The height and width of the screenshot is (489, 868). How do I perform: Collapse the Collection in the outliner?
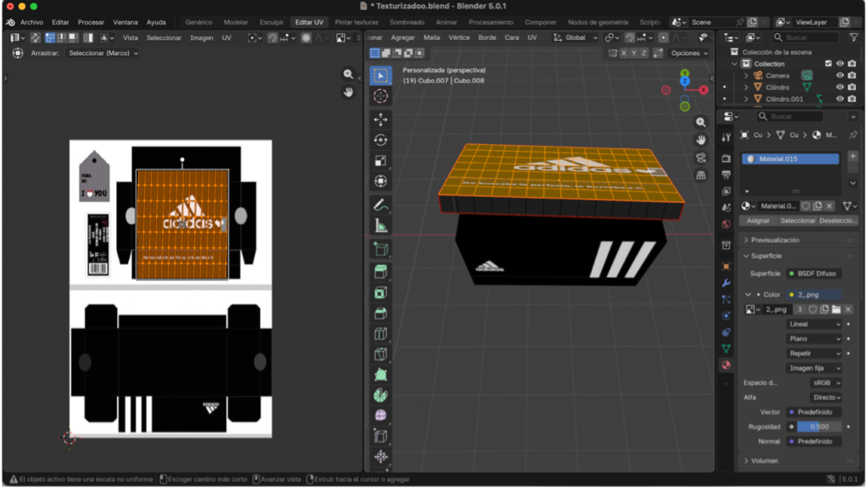pyautogui.click(x=734, y=64)
